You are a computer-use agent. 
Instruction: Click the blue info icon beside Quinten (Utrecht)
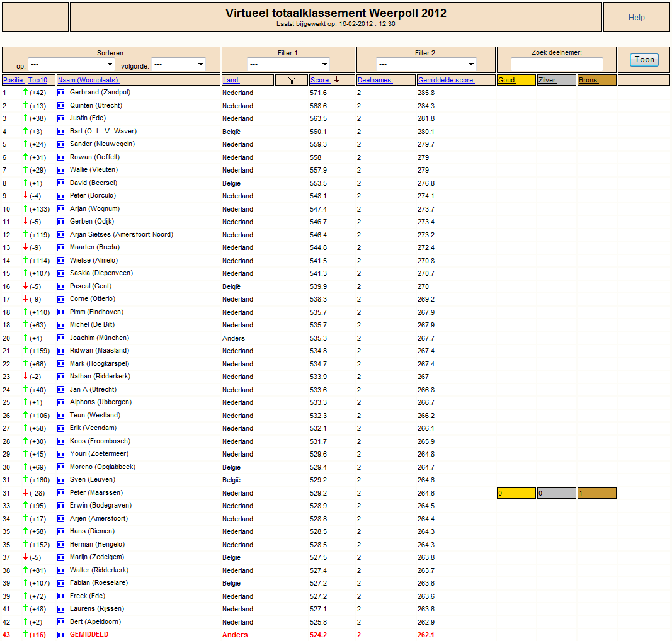click(x=61, y=105)
